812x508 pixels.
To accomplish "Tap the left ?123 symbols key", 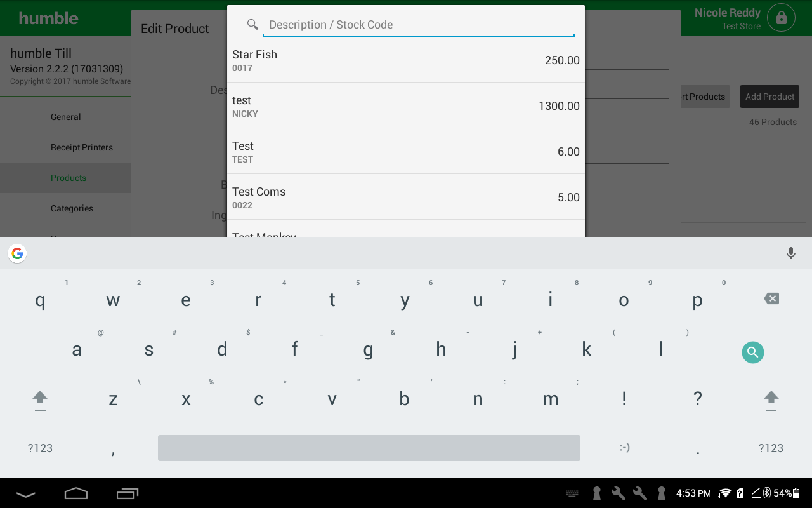I will [40, 448].
